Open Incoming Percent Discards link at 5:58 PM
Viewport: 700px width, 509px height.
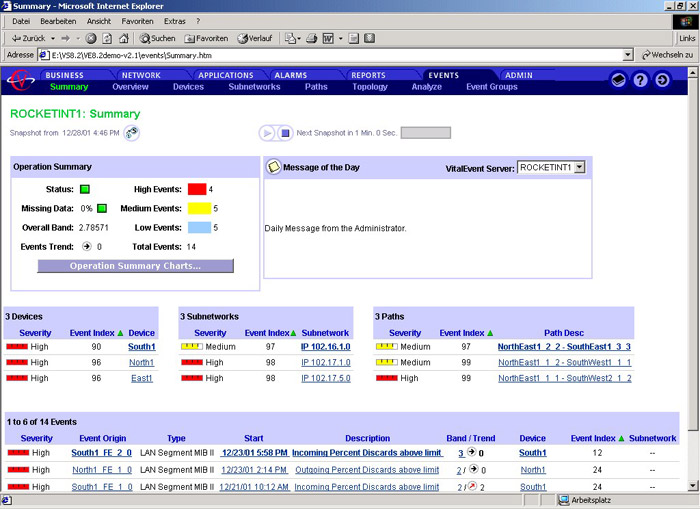[x=367, y=452]
